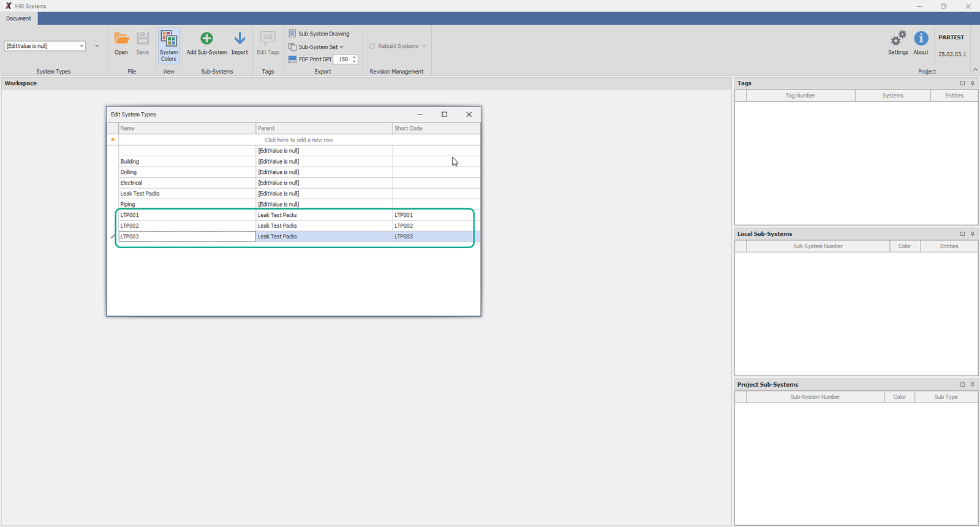Select the Document ribbon tab

point(19,18)
